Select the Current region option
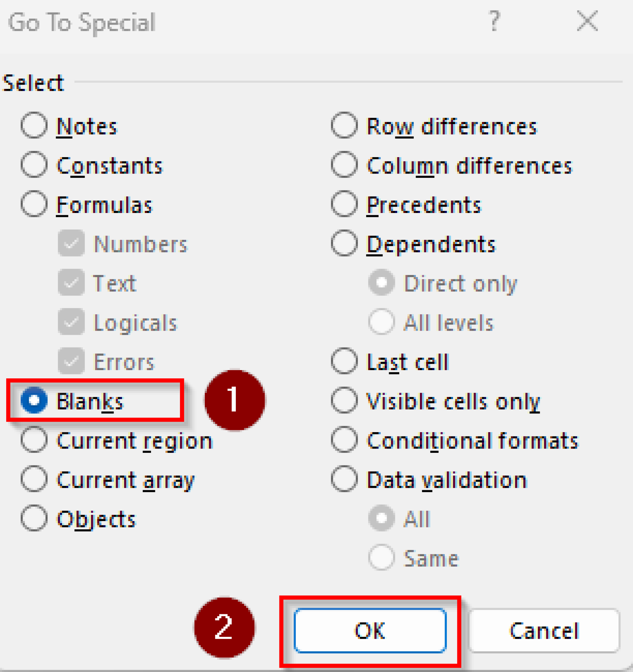Screen dimensions: 633x672 (33, 440)
